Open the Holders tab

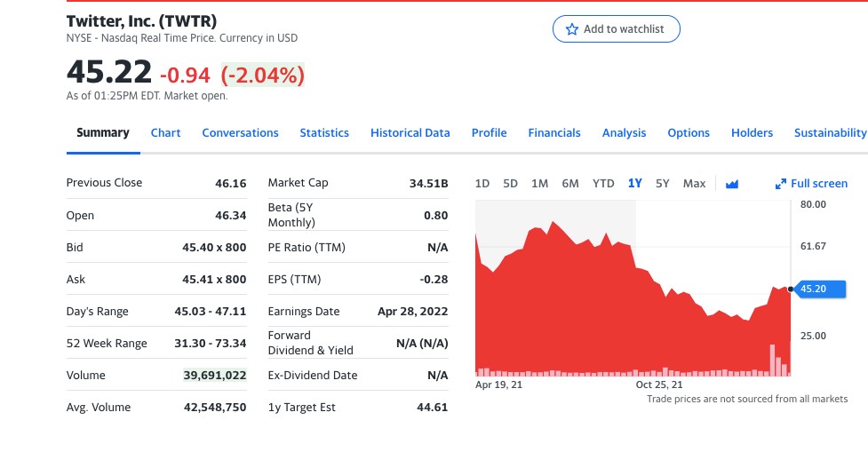pyautogui.click(x=752, y=133)
